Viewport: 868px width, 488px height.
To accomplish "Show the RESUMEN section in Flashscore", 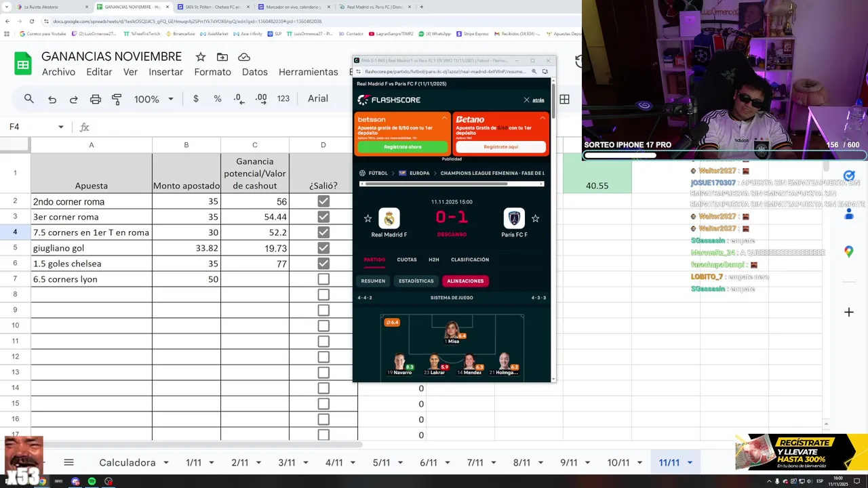I will click(373, 281).
